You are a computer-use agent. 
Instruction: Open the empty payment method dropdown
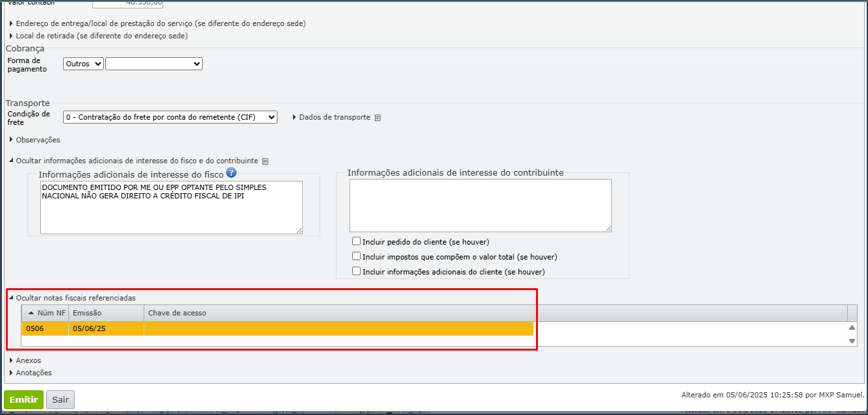pyautogui.click(x=154, y=64)
